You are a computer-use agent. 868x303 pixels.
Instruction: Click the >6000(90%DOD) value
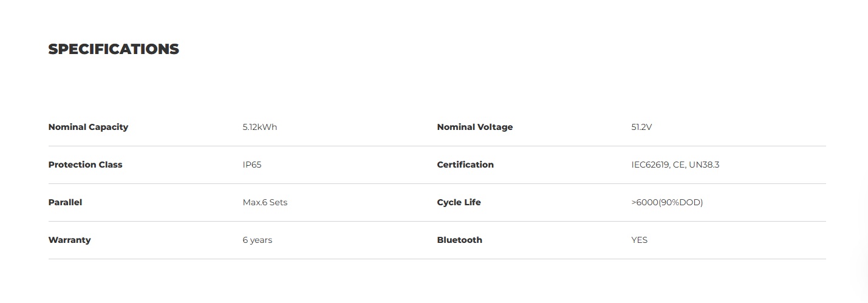tap(667, 202)
